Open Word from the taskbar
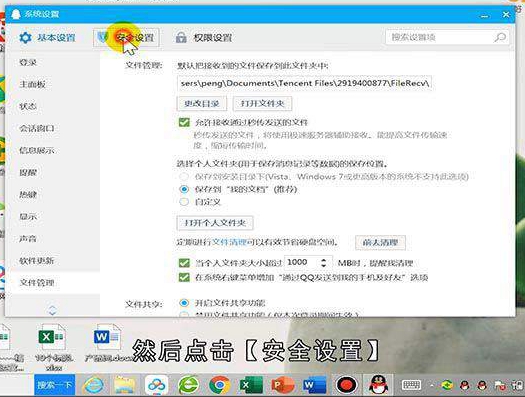The width and height of the screenshot is (525, 397). point(314,386)
